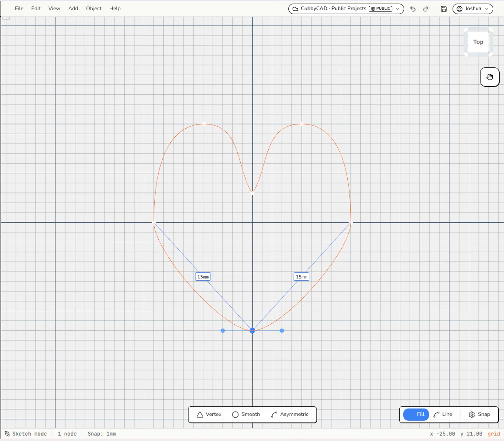
Task: Switch to Line mode
Action: pos(443,414)
